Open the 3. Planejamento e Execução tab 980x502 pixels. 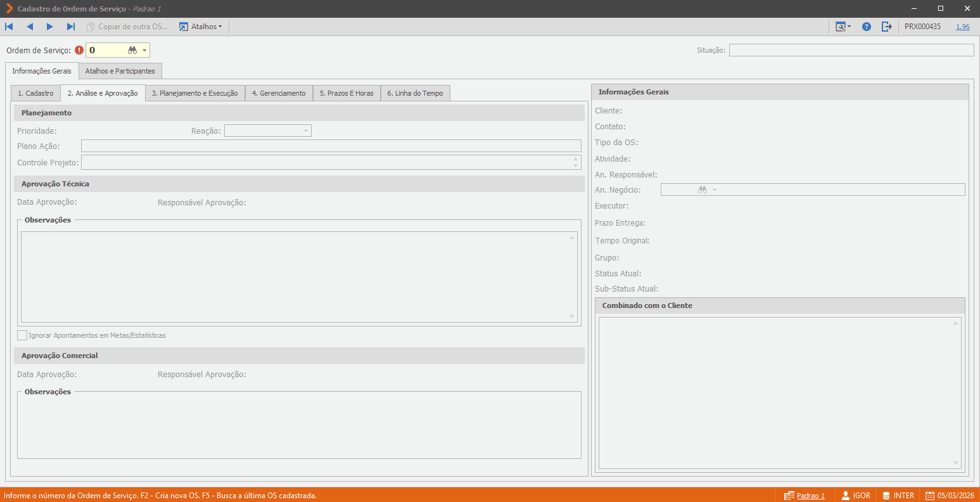tap(195, 93)
